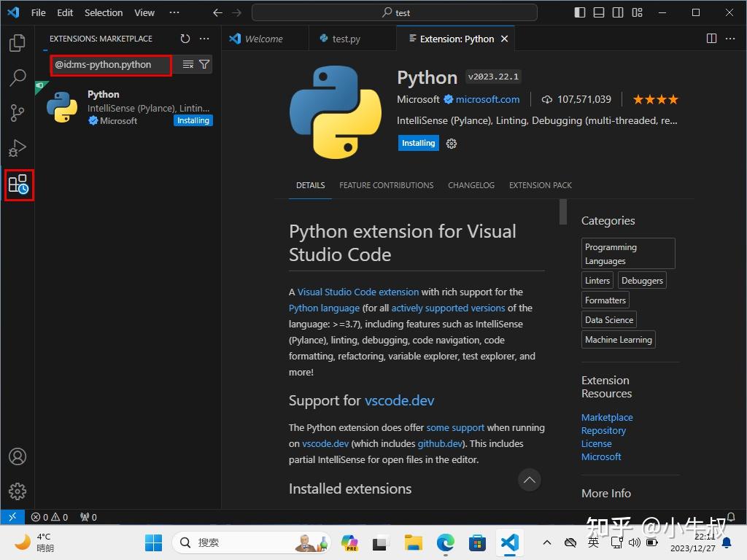
Task: Open the Explorer view
Action: pyautogui.click(x=18, y=42)
